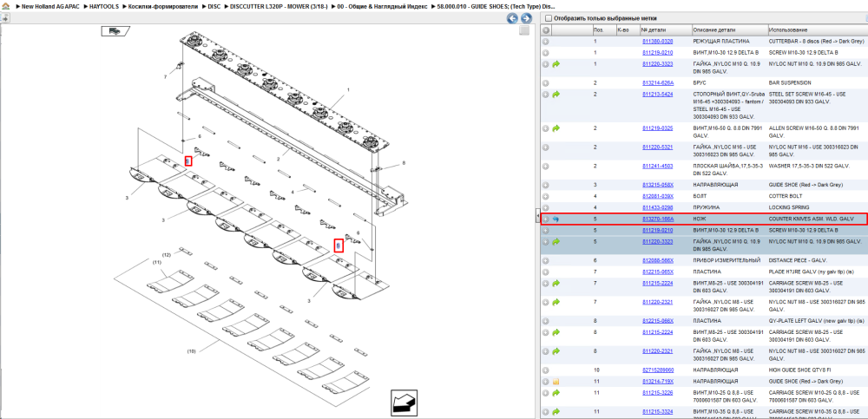Click the blue forward arrow button
This screenshot has width=868, height=419.
(526, 18)
